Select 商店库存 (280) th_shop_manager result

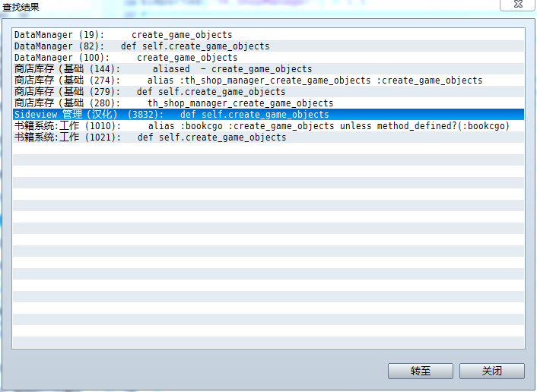(268, 103)
